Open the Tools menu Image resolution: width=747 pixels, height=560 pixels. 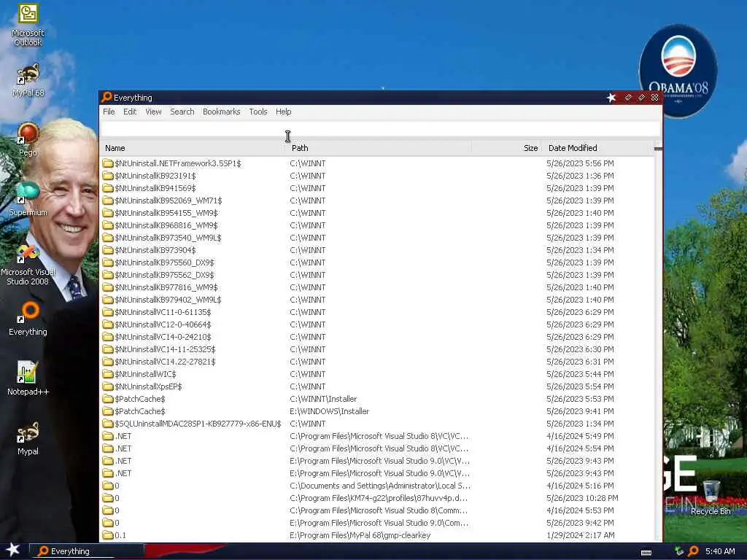pyautogui.click(x=258, y=112)
